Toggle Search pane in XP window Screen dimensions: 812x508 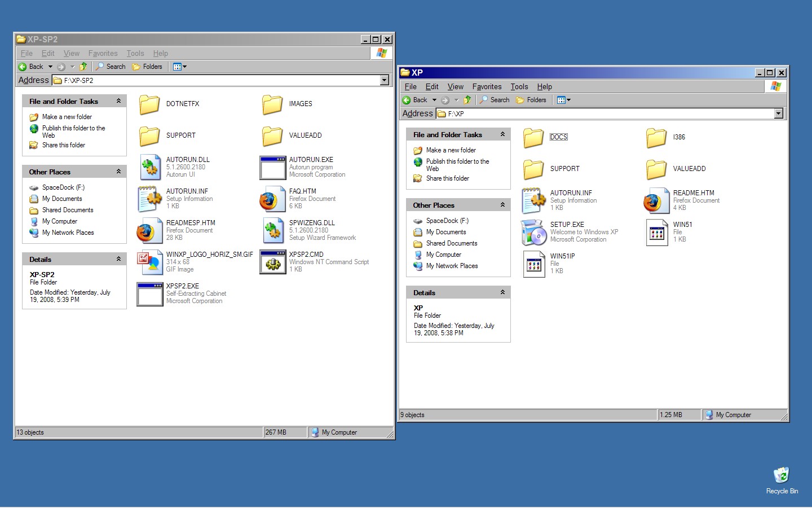(495, 100)
